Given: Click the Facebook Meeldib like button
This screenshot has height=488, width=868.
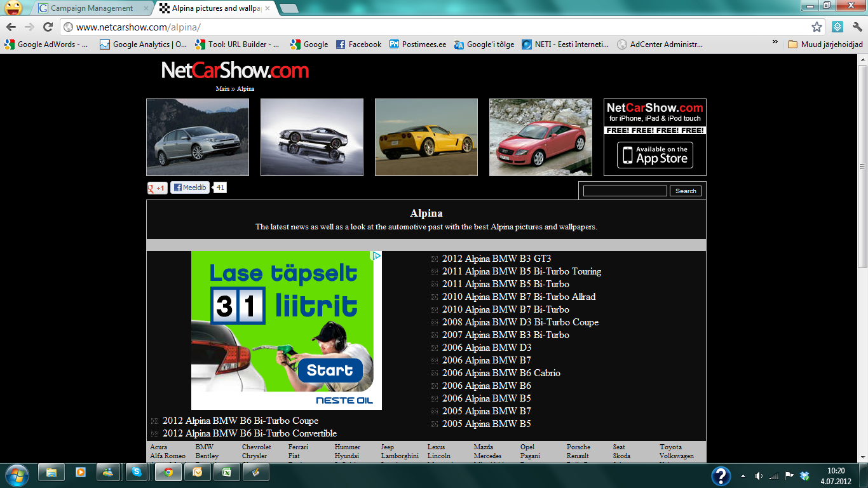Looking at the screenshot, I should tap(189, 187).
